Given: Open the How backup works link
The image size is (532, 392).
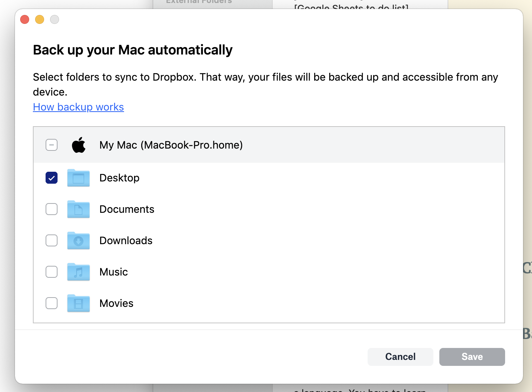Looking at the screenshot, I should [x=78, y=107].
